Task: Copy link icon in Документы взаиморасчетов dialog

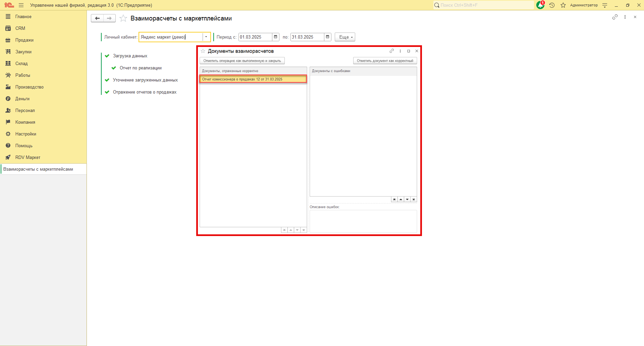Action: point(391,51)
